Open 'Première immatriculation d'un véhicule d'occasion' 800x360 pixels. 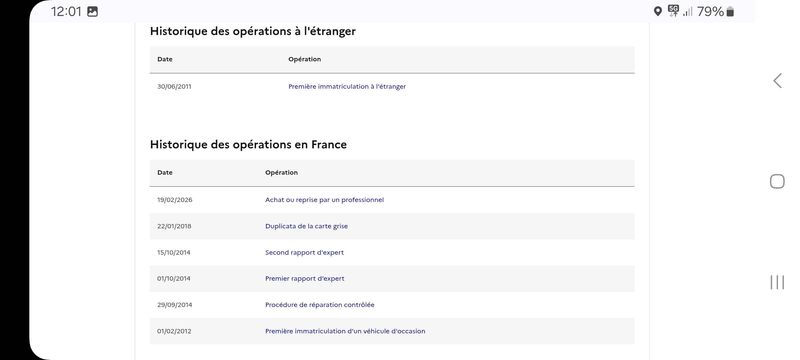pyautogui.click(x=345, y=331)
